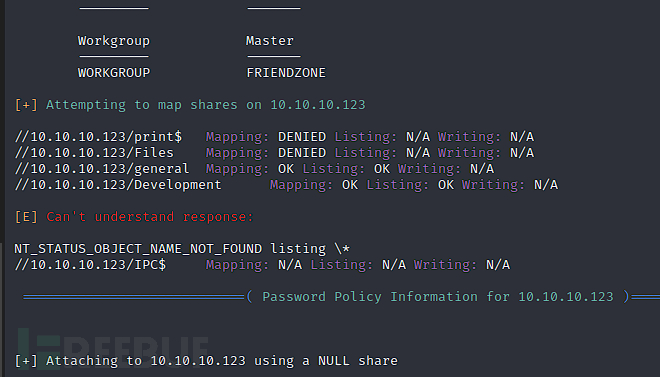Select the 'Workgroup' column header text
The width and height of the screenshot is (660, 377).
click(x=114, y=41)
